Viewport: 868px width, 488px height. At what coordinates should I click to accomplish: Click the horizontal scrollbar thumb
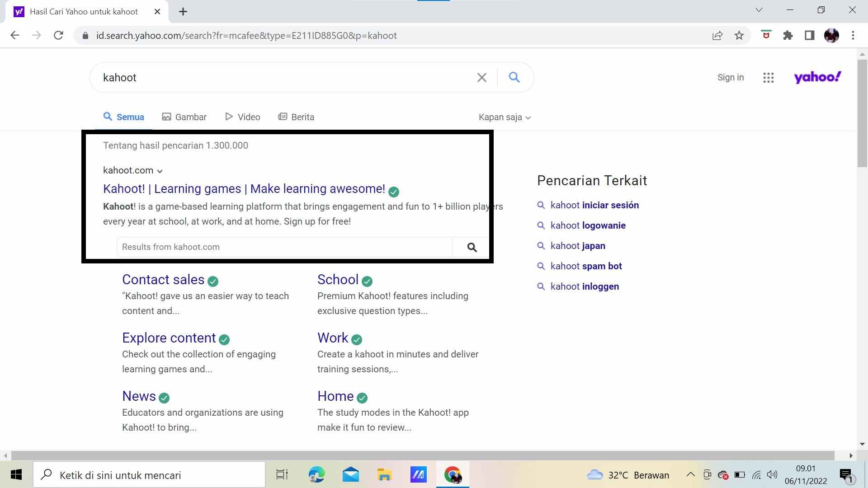pyautogui.click(x=423, y=455)
